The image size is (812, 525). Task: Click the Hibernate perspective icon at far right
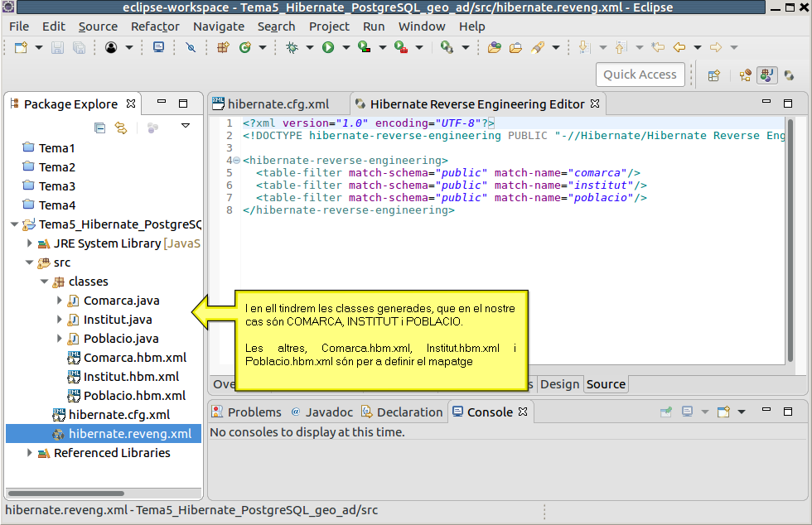(789, 75)
